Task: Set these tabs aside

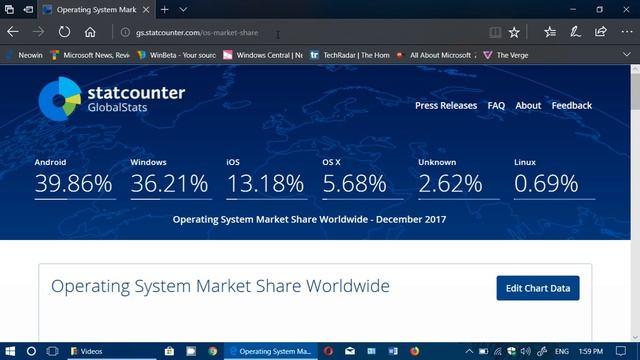Action: [28, 9]
